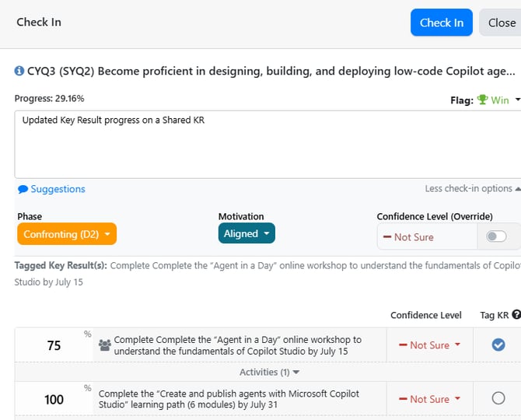Click the Tag KR help question mark icon
This screenshot has height=420, width=521.
(x=516, y=315)
